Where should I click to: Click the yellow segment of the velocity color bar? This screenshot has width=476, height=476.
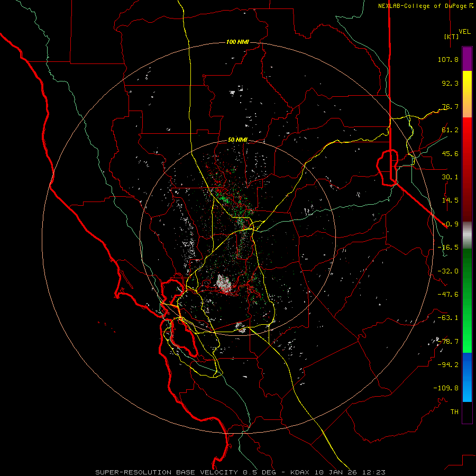pos(467,82)
